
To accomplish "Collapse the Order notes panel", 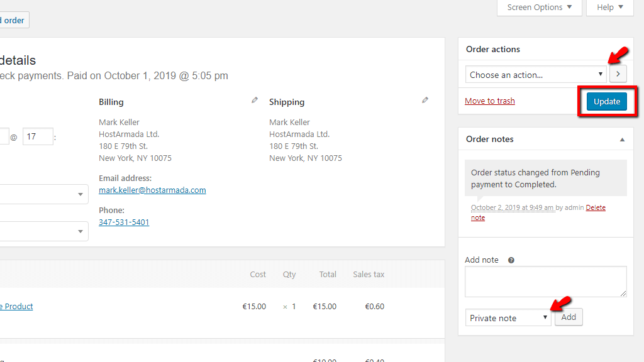I will [x=622, y=140].
